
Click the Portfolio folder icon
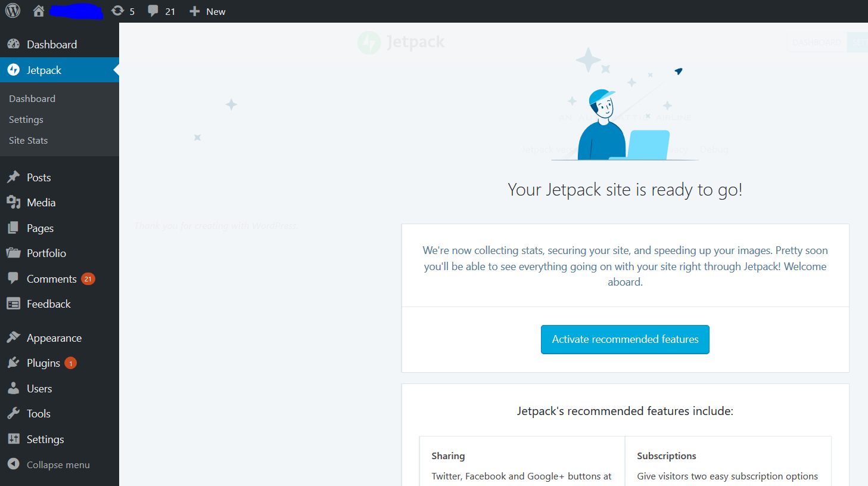point(13,253)
